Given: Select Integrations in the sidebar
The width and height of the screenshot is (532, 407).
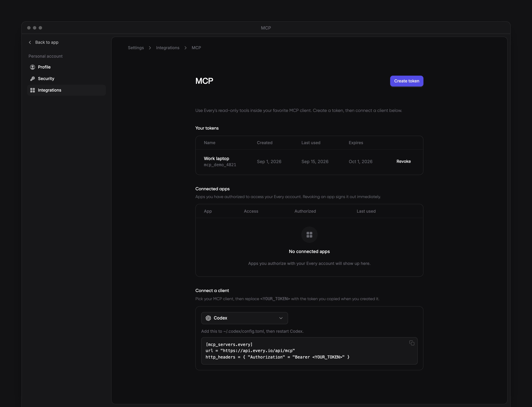Looking at the screenshot, I should pyautogui.click(x=66, y=90).
